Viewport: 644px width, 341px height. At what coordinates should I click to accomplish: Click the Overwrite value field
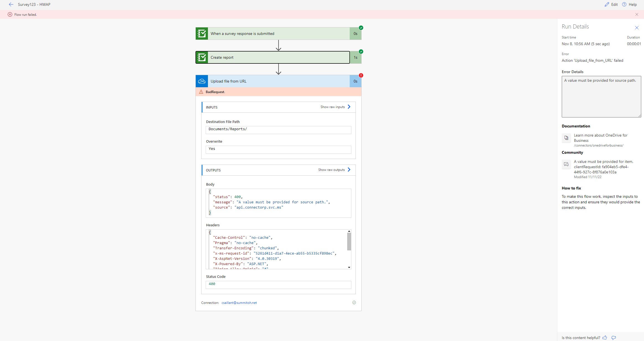click(x=279, y=150)
